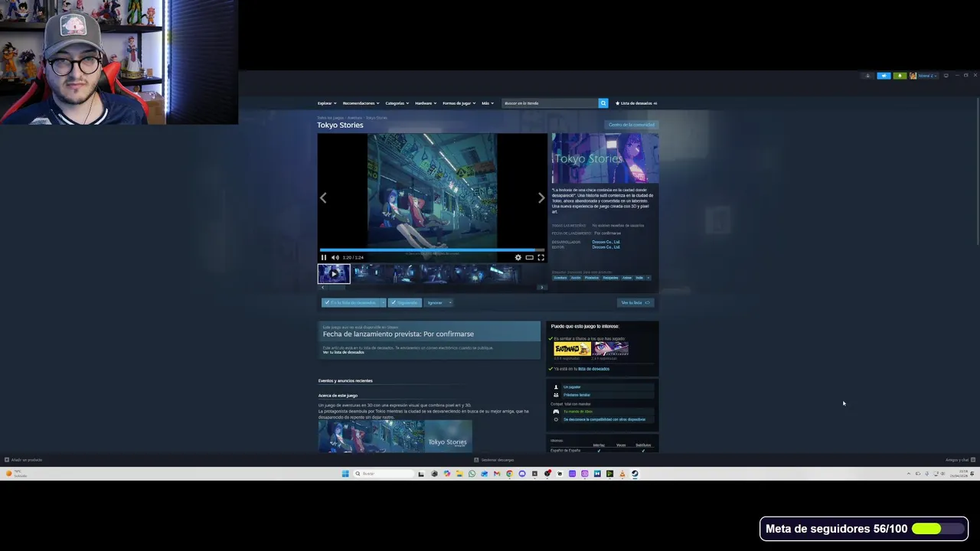The image size is (980, 551).
Task: Select the trailer thumbnail with play icon
Action: coord(334,273)
